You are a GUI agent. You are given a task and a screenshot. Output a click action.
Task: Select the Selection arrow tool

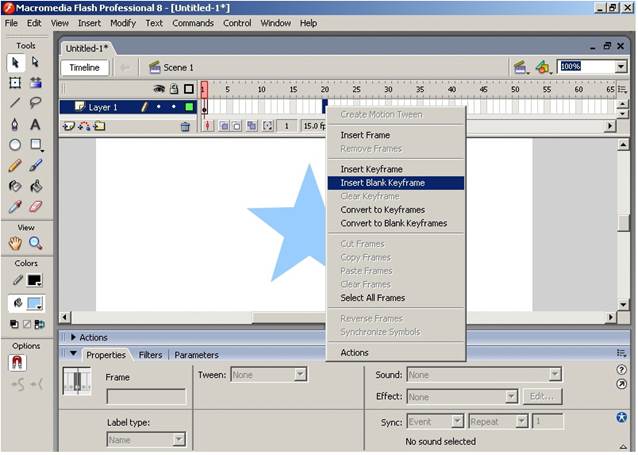[x=15, y=62]
